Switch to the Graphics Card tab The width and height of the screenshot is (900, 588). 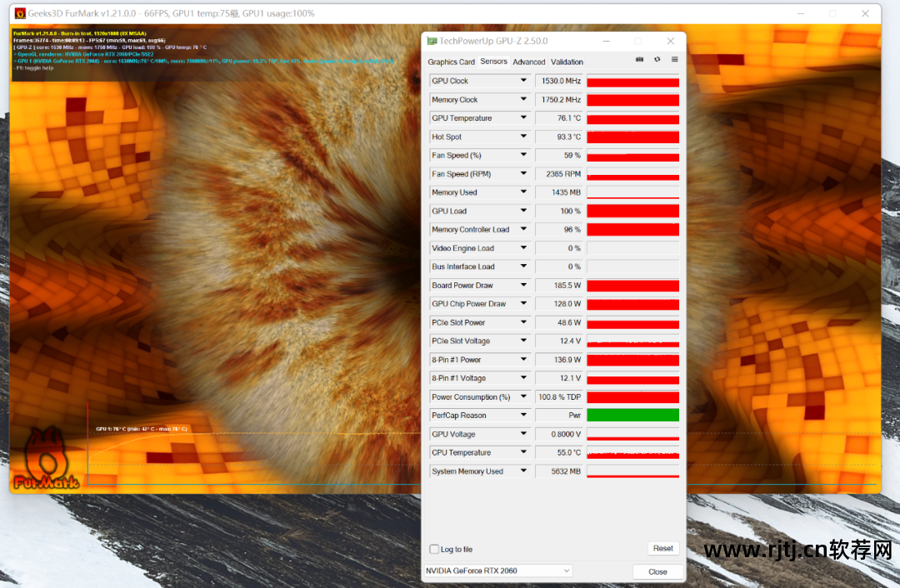(451, 62)
